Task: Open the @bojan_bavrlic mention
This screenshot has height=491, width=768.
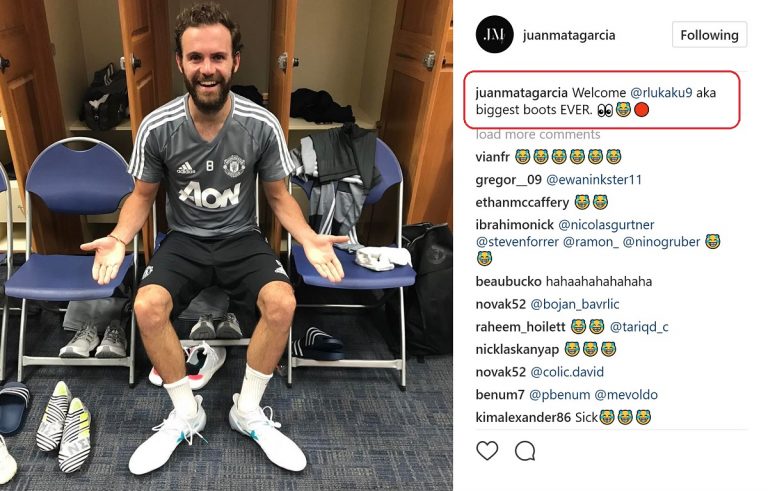Action: [575, 304]
